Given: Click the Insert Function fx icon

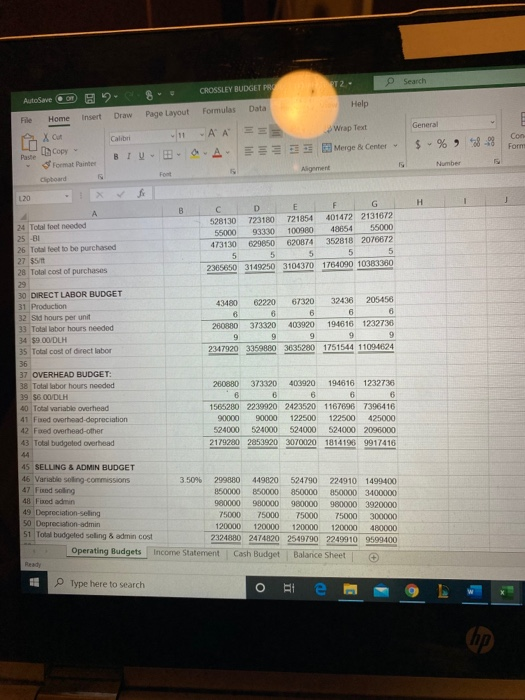Looking at the screenshot, I should (x=140, y=193).
